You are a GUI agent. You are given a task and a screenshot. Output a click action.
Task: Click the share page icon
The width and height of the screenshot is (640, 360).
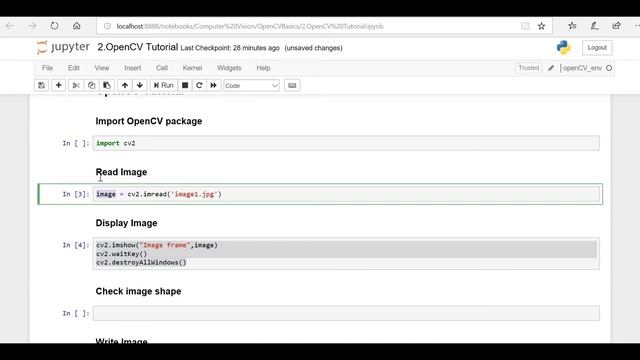(616, 26)
